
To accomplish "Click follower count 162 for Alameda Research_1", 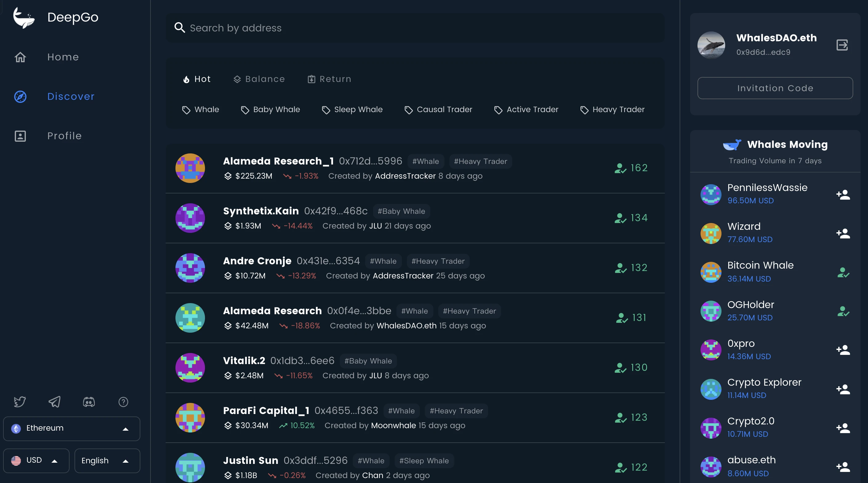I will pyautogui.click(x=631, y=168).
